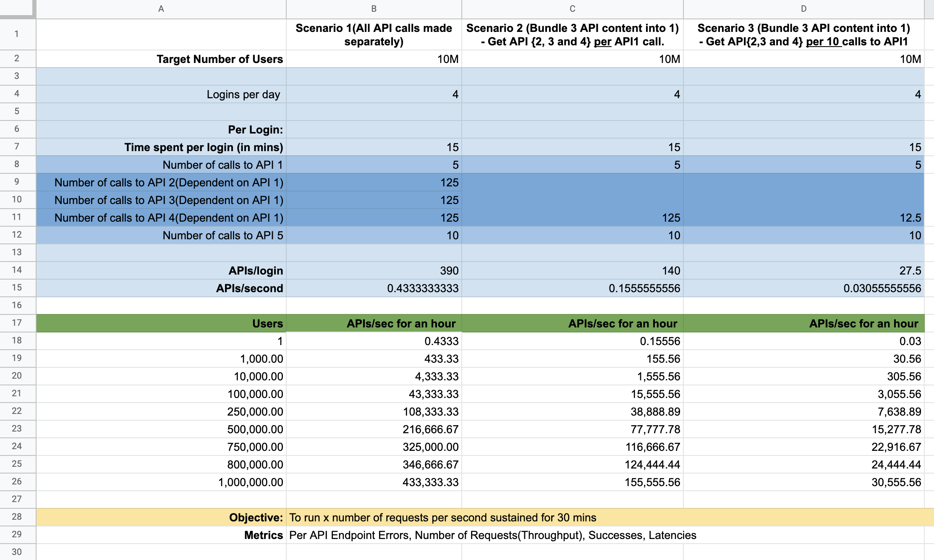934x560 pixels.
Task: Click the Scenario 1 header cell
Action: pyautogui.click(x=374, y=34)
